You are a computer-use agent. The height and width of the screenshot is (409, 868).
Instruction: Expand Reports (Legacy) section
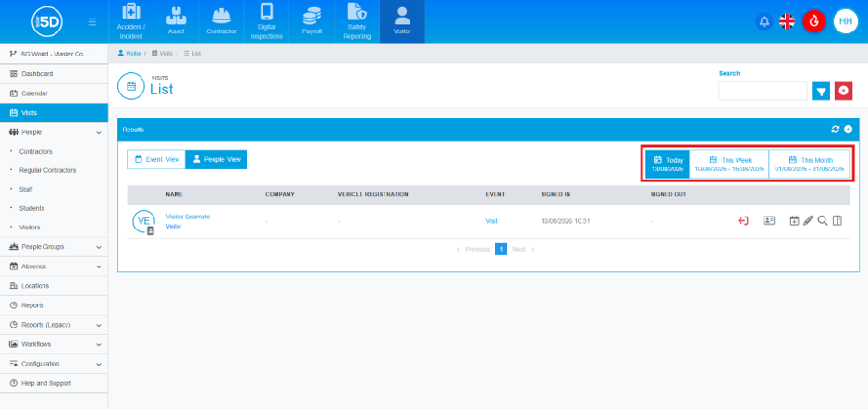tap(54, 325)
